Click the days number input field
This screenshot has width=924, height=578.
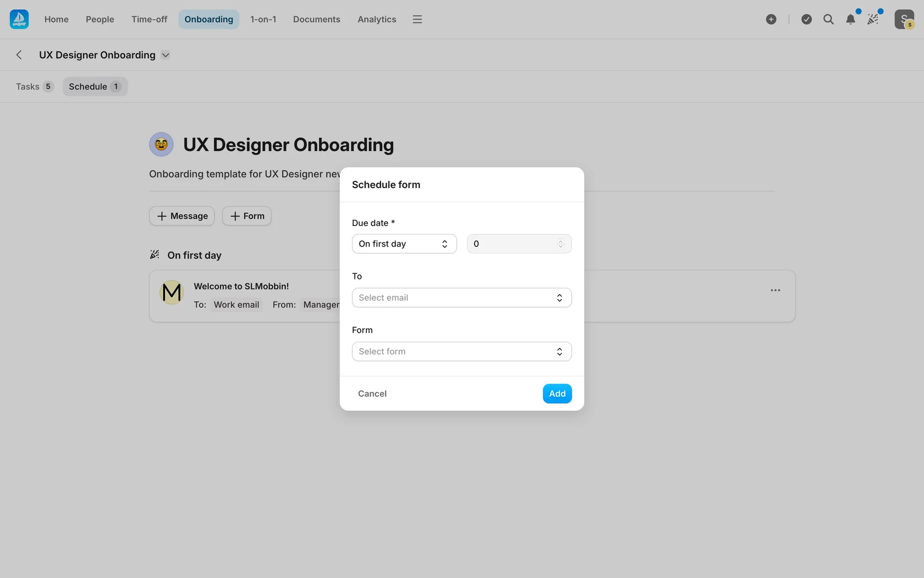[510, 244]
